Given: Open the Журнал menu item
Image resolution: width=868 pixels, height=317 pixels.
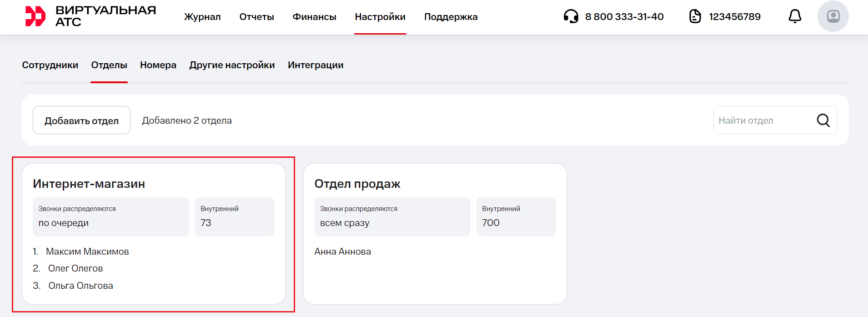Looking at the screenshot, I should (202, 17).
